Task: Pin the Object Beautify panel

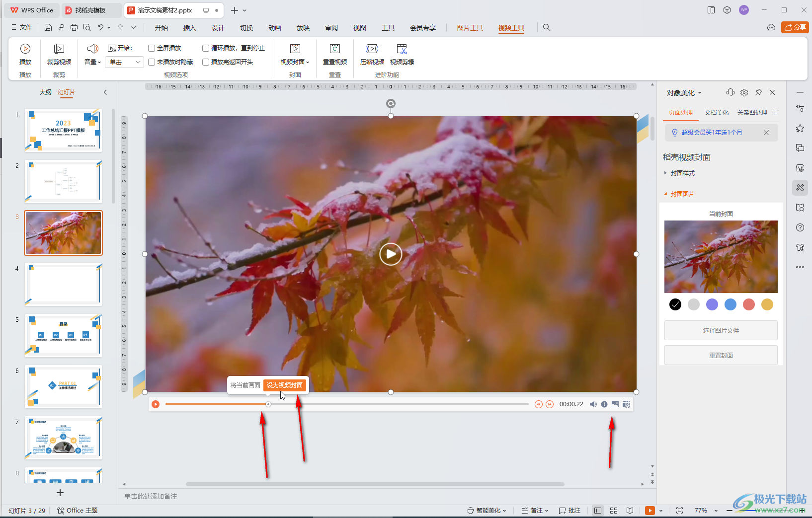Action: coord(758,92)
